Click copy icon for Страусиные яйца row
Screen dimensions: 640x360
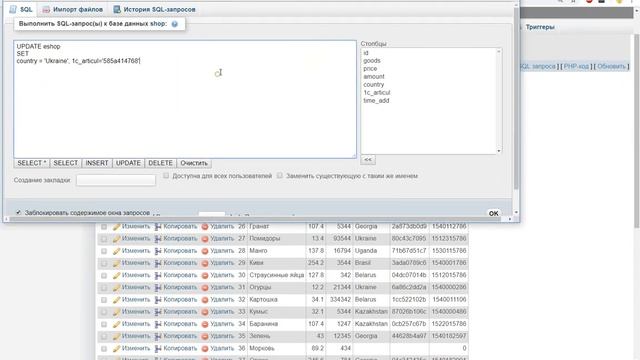pos(158,276)
